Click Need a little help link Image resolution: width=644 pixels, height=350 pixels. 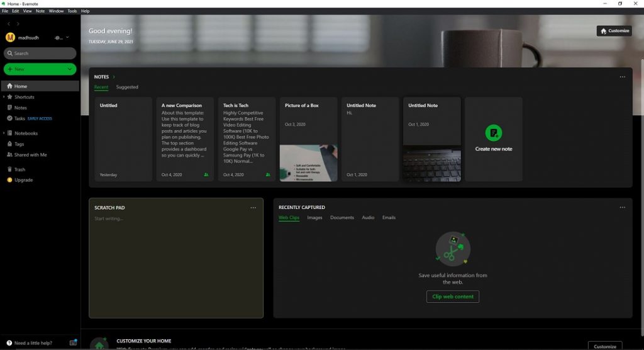[33, 343]
